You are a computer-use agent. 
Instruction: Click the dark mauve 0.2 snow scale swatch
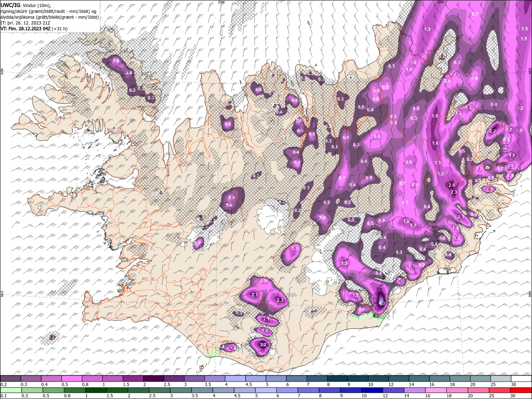(x=10, y=378)
